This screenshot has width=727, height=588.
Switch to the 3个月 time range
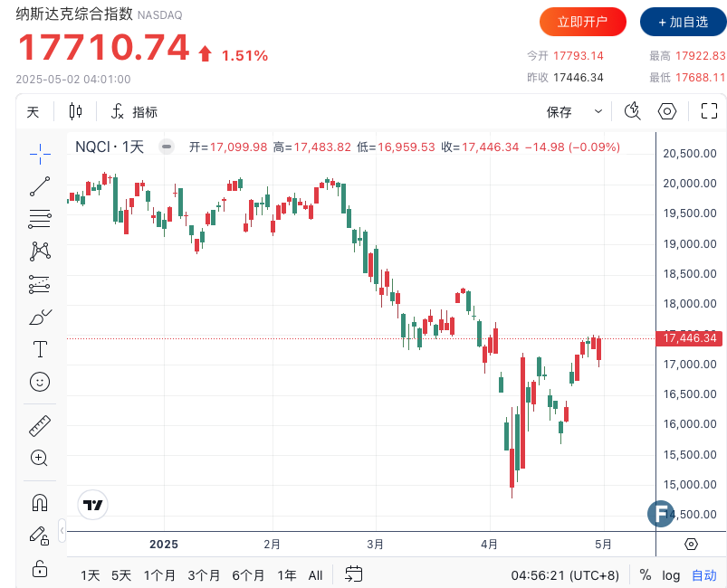(204, 574)
